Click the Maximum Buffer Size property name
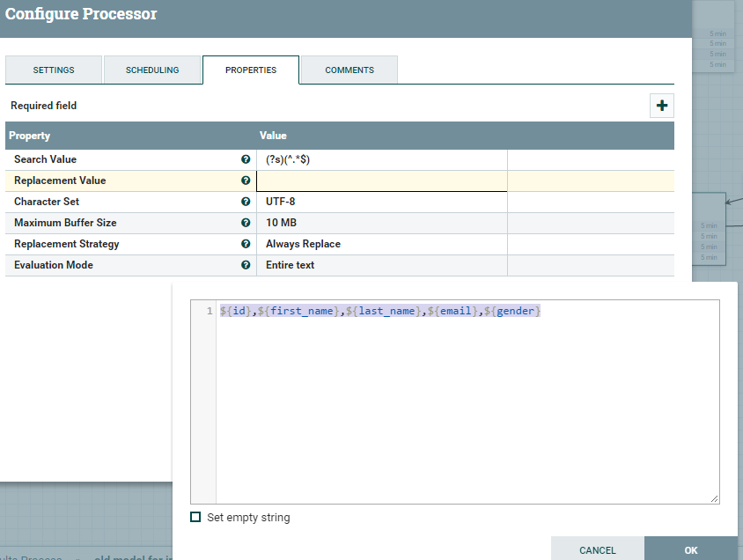The image size is (743, 560). [65, 223]
